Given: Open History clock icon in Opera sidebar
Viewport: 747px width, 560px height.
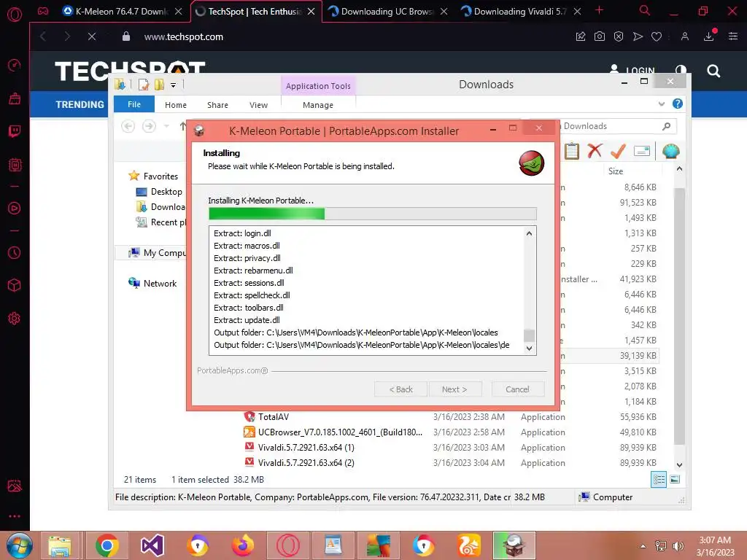Looking at the screenshot, I should coord(15,252).
